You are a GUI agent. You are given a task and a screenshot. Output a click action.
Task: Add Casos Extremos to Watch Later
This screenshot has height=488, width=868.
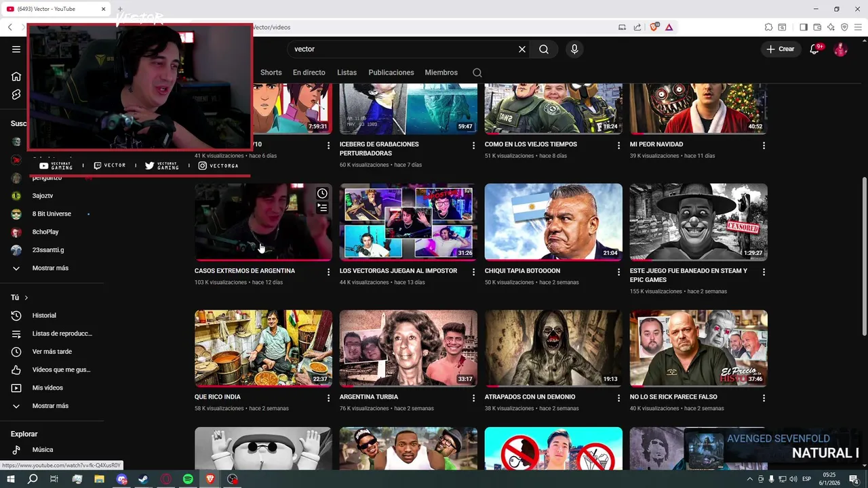322,194
